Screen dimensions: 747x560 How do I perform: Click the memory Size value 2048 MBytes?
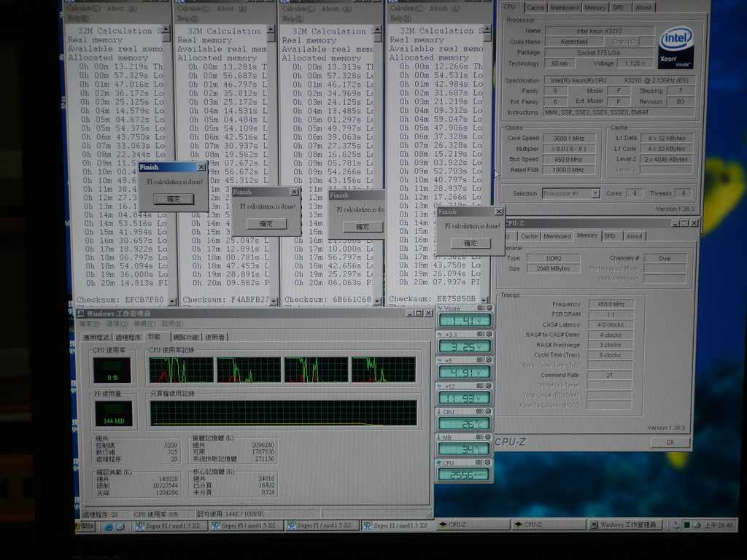[553, 268]
